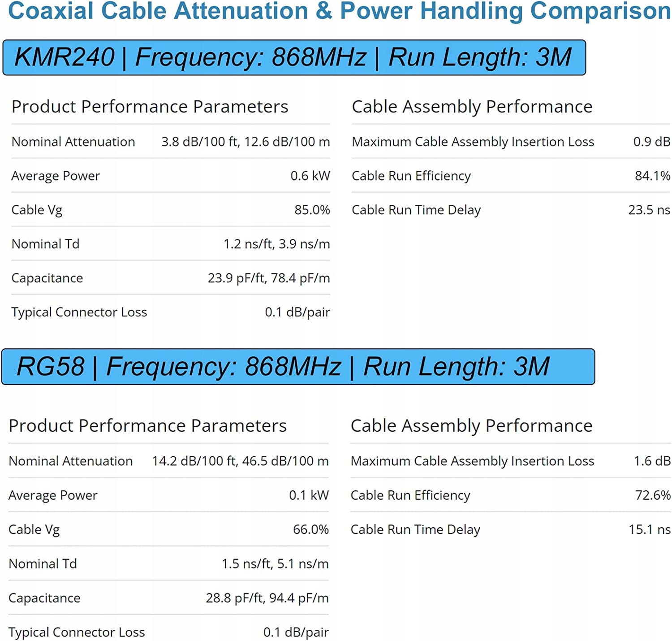Click the 28.8 pF/ft Capacitance value
This screenshot has height=641, width=672.
pyautogui.click(x=267, y=598)
